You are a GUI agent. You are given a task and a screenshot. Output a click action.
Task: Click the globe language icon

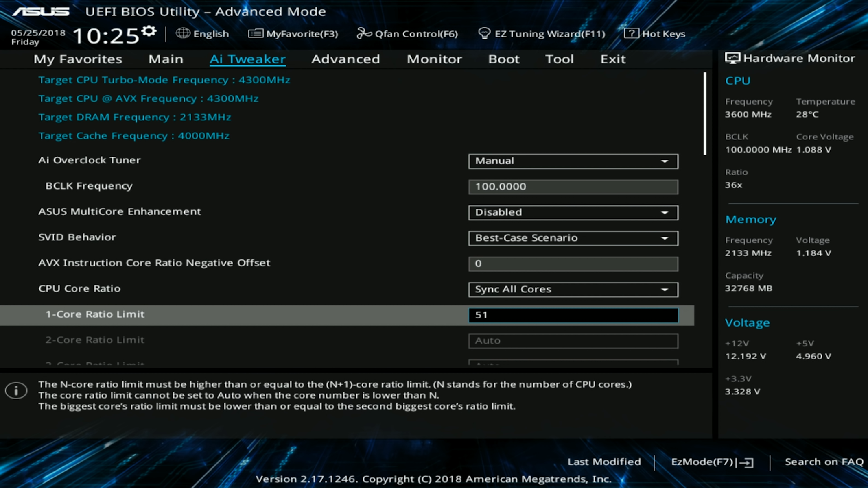click(x=183, y=33)
